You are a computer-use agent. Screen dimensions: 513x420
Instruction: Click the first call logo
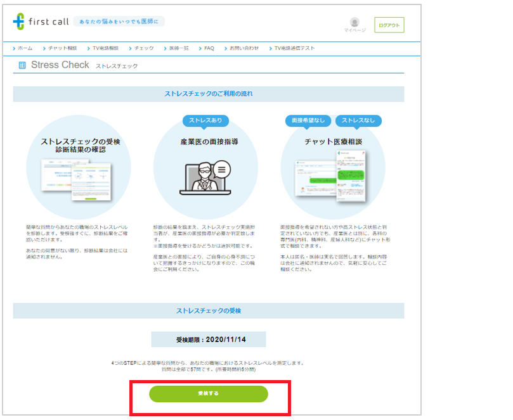[40, 22]
